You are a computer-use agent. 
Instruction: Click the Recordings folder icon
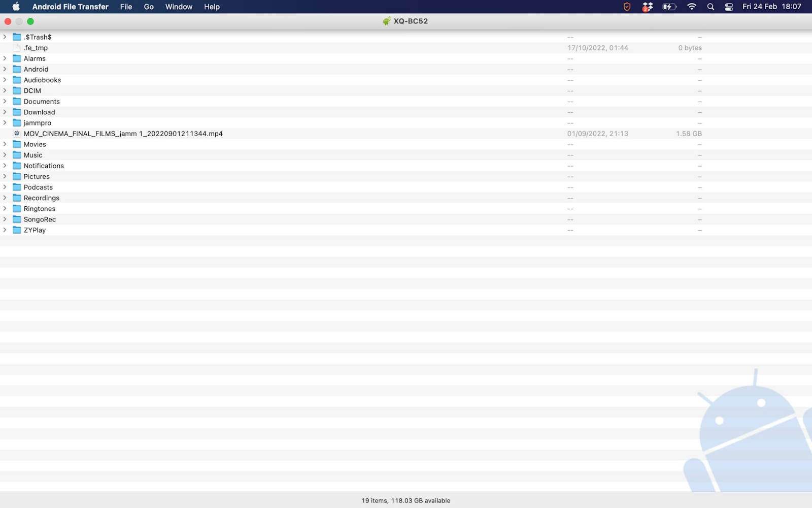17,198
